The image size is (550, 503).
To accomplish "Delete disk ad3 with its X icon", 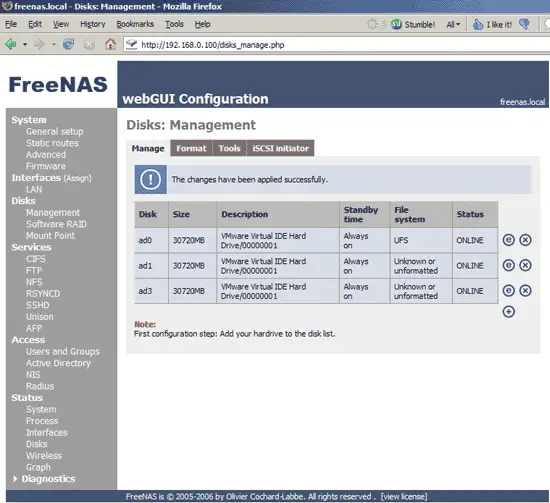I will point(525,290).
